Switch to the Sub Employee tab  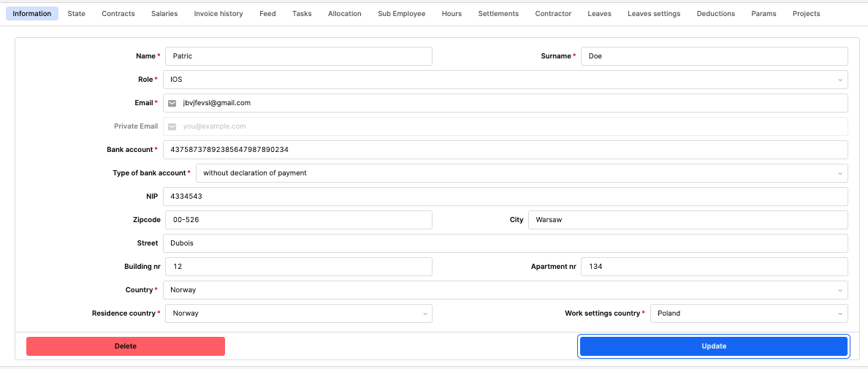[x=401, y=14]
